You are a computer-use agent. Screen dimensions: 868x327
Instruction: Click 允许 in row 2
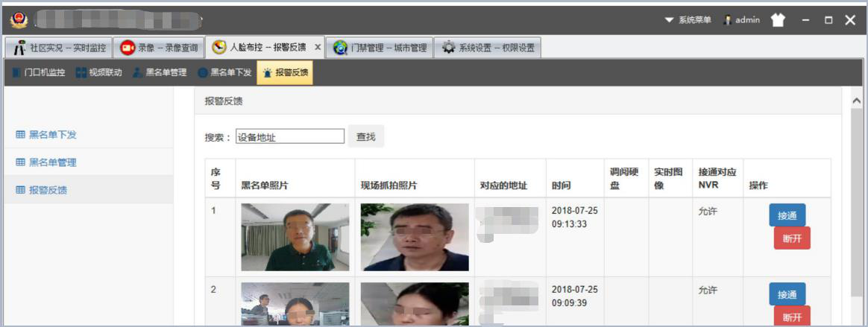point(708,290)
